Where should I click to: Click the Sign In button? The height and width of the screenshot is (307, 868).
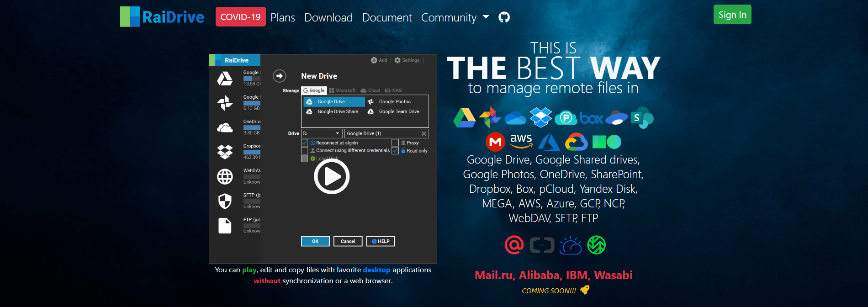tap(732, 15)
